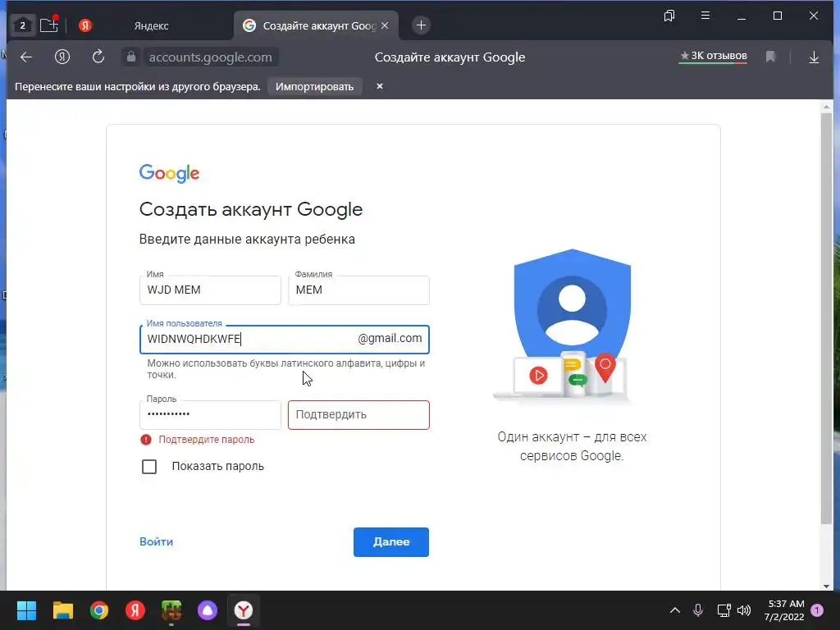Click the Yandex Browser taskbar icon
The width and height of the screenshot is (840, 630).
click(244, 610)
